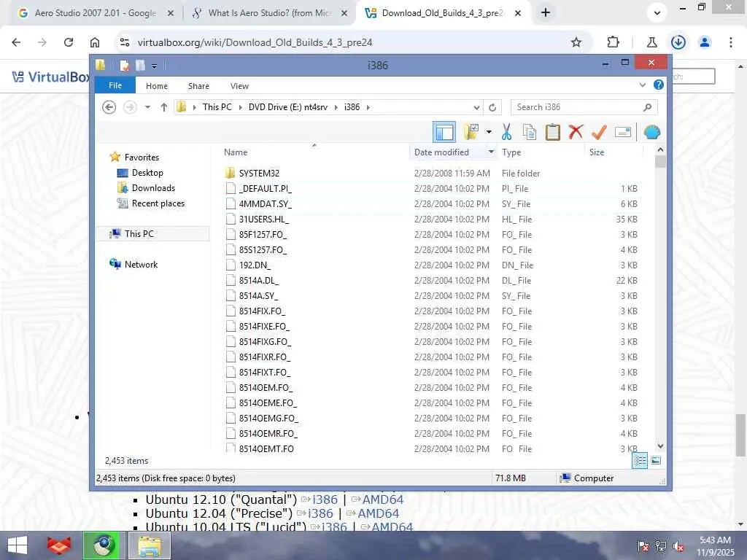
Task: Sort by the Type column header
Action: 511,152
